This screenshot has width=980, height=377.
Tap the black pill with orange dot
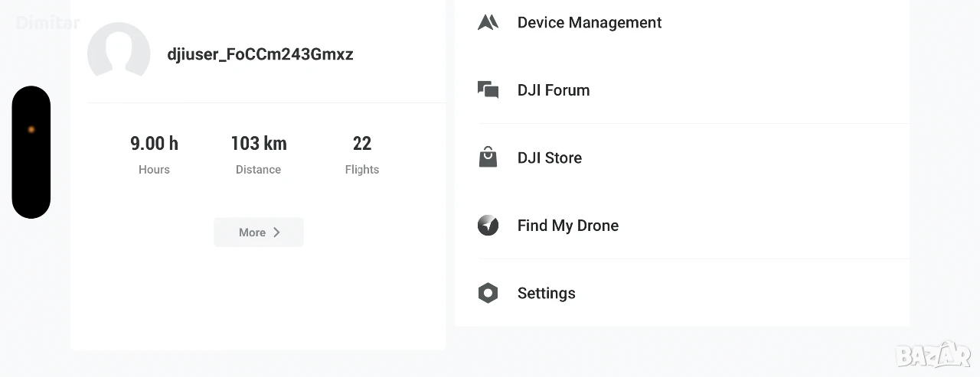coord(31,152)
